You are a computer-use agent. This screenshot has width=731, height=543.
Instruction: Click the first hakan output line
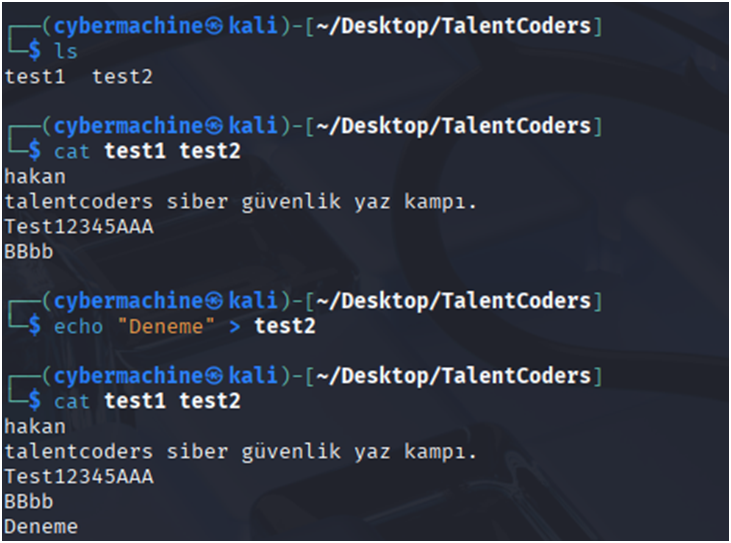[x=35, y=177]
